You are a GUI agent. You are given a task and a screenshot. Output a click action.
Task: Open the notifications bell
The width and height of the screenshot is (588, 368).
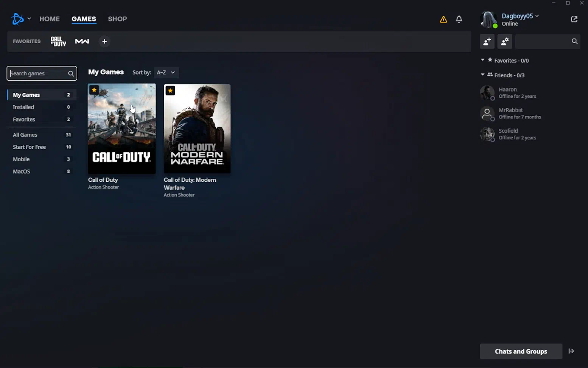[x=459, y=19]
